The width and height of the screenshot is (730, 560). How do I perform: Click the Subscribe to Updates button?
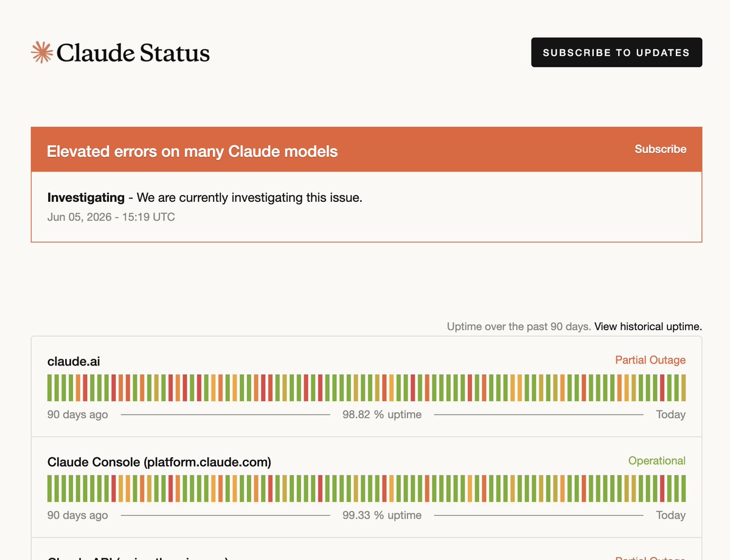(616, 52)
